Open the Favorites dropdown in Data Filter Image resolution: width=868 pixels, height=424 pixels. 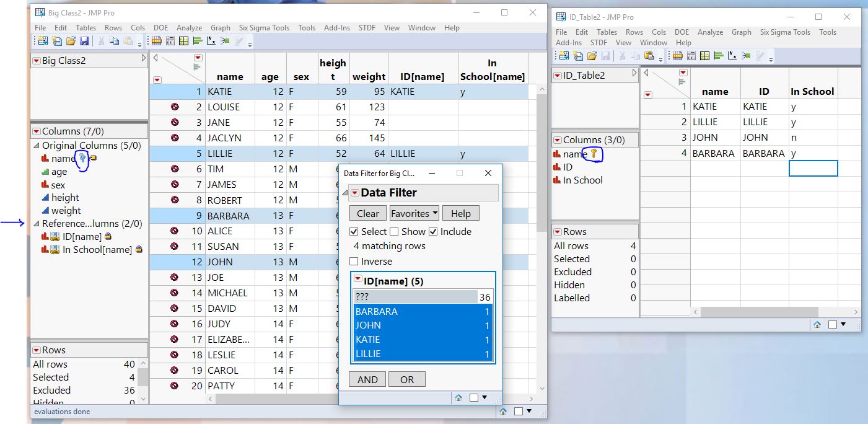[x=414, y=213]
